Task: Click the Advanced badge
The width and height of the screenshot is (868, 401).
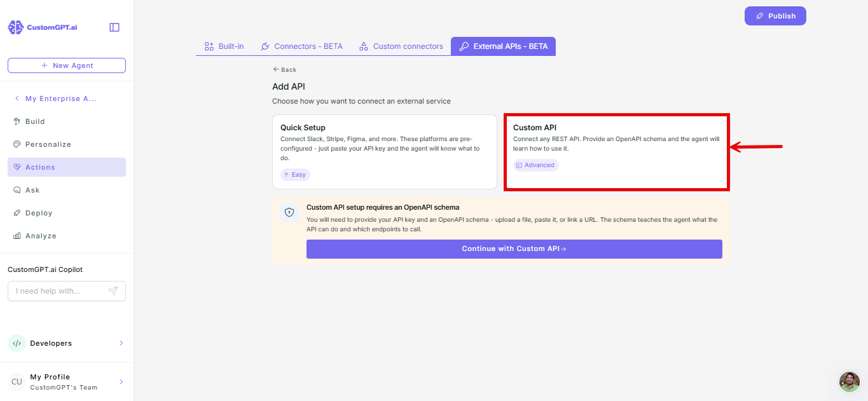Action: [x=535, y=165]
